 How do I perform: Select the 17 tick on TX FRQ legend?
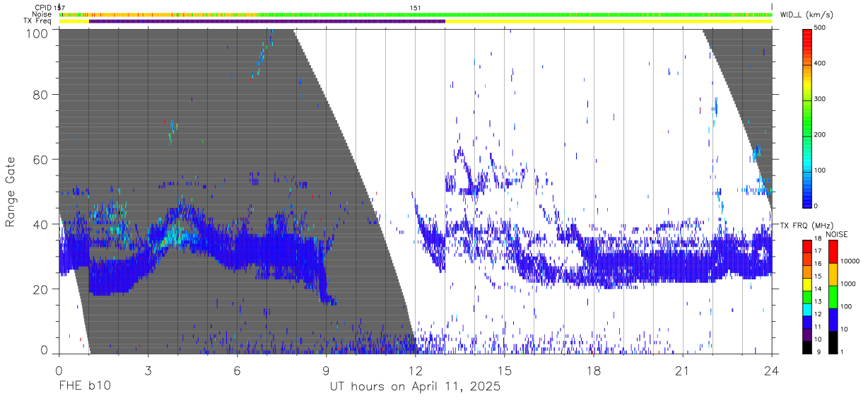point(819,252)
